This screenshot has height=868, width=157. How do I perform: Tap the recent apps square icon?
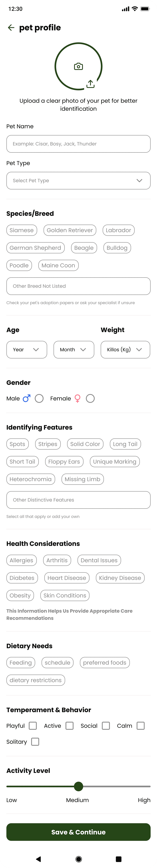click(118, 859)
